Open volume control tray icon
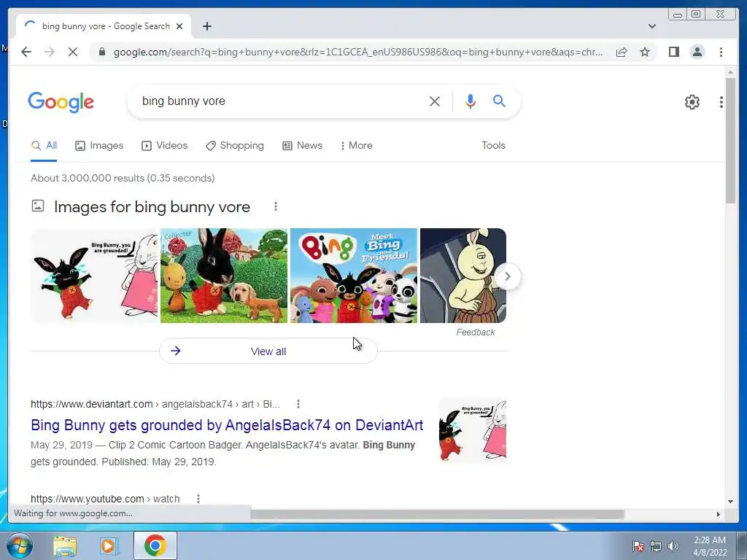Screen dimensions: 747x560 673,546
